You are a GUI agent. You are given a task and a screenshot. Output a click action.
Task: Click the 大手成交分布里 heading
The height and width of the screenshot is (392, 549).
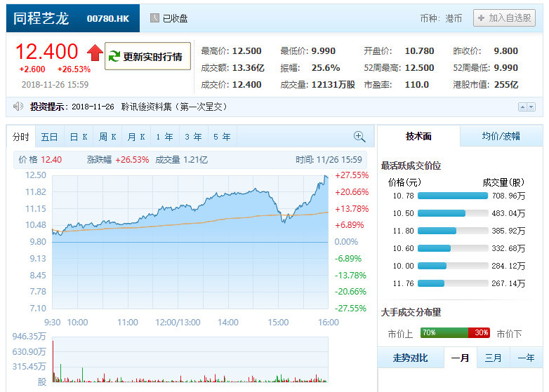pyautogui.click(x=411, y=312)
